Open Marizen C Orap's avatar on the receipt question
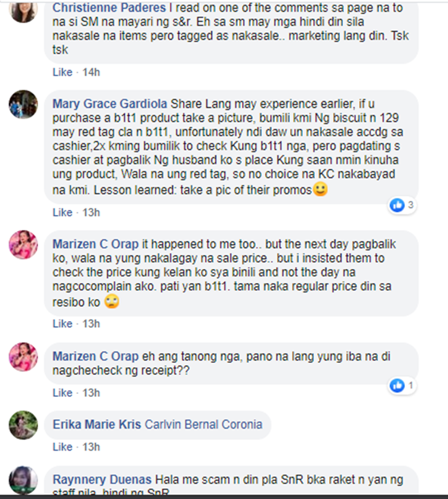Image resolution: width=448 pixels, height=499 pixels. point(23,357)
